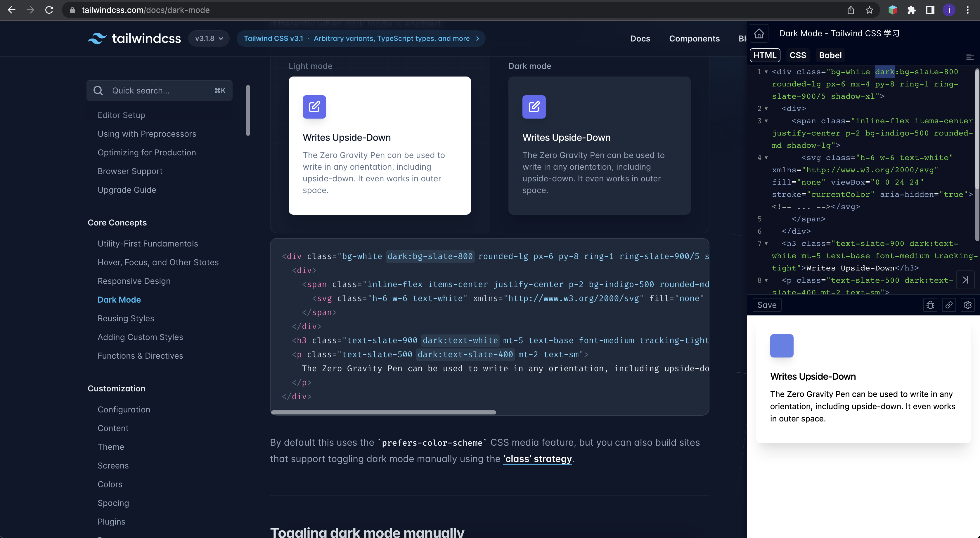Image resolution: width=980 pixels, height=538 pixels.
Task: Open Adding Custom Styles page
Action: pyautogui.click(x=140, y=337)
